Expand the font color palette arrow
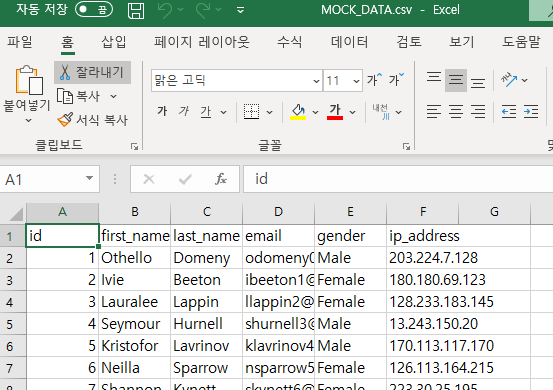This screenshot has height=390, width=553. (352, 112)
